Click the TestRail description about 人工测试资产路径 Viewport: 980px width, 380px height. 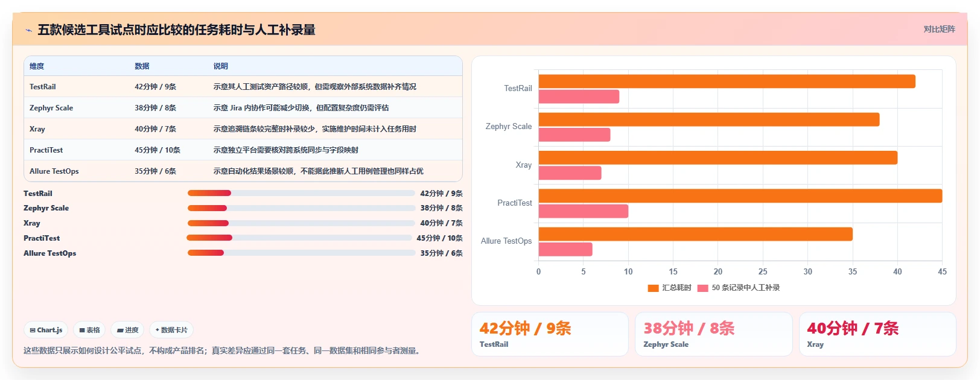(314, 87)
